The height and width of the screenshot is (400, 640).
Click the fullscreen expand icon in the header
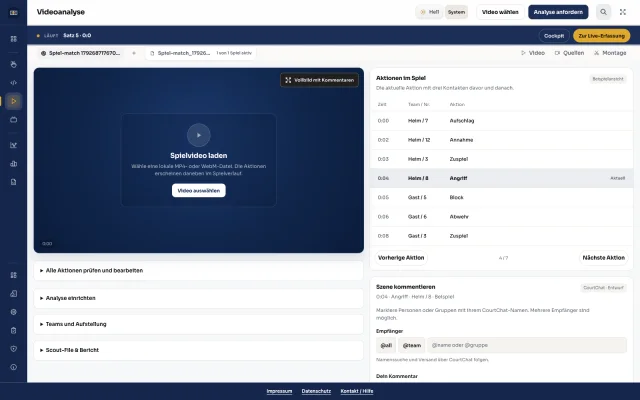[x=623, y=12]
